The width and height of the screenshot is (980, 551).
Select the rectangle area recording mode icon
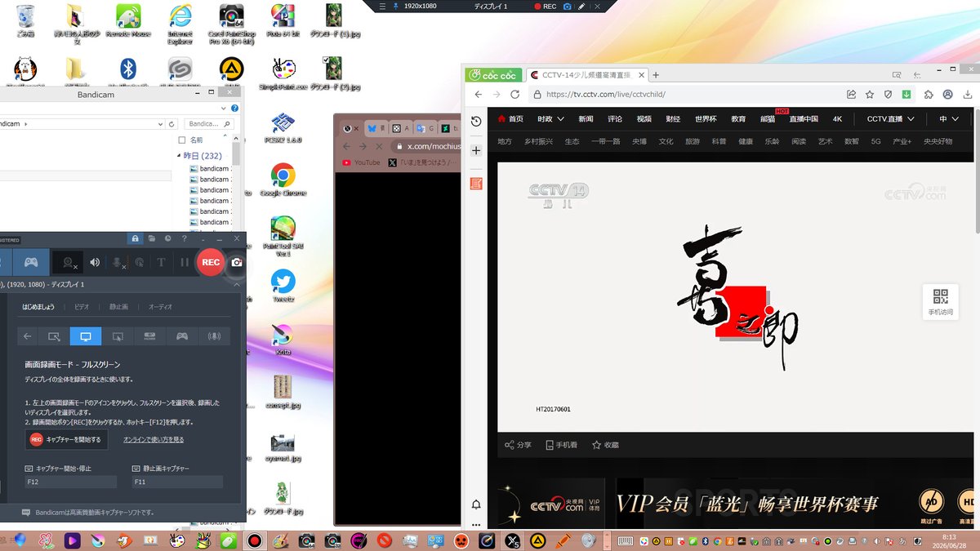pyautogui.click(x=54, y=335)
